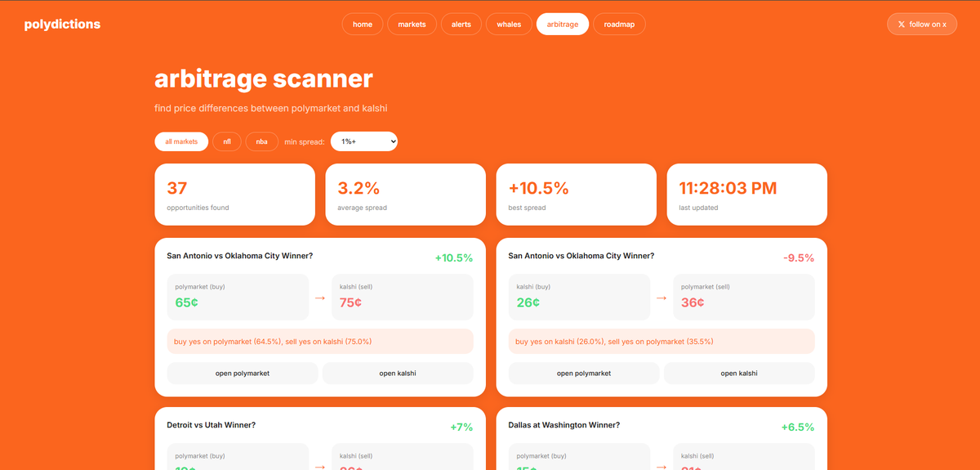Filter opportunities by nfl
The width and height of the screenshot is (980, 470).
coord(227,141)
